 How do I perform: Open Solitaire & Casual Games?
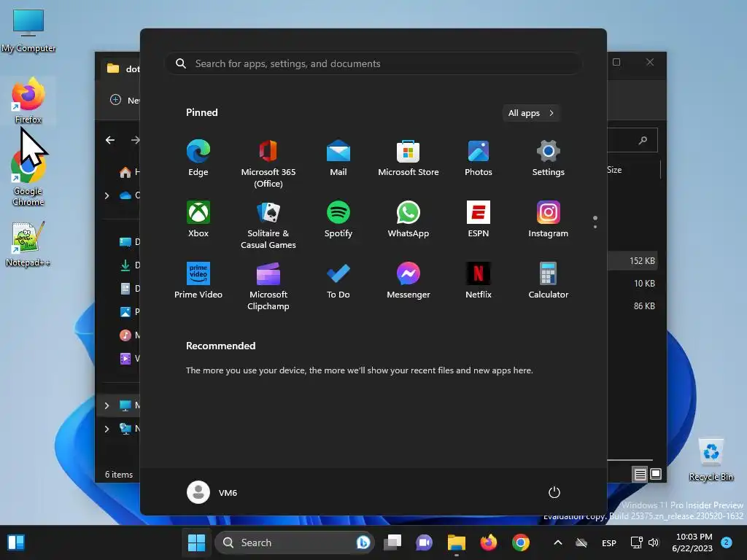click(x=268, y=225)
